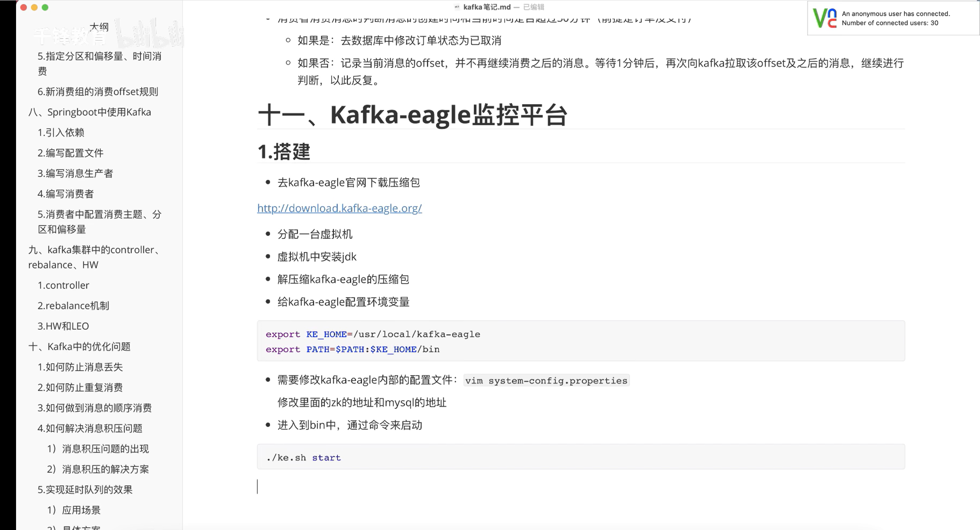Click the markdown file icon in title bar
The width and height of the screenshot is (980, 530).
point(457,7)
